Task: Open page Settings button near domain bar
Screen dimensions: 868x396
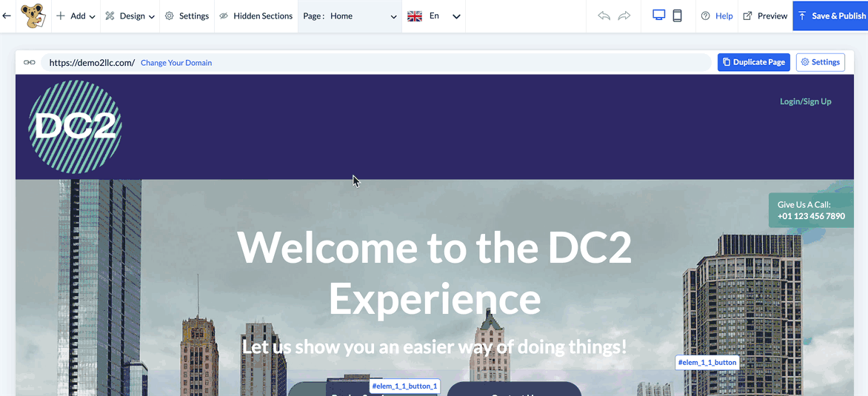Action: [x=821, y=62]
